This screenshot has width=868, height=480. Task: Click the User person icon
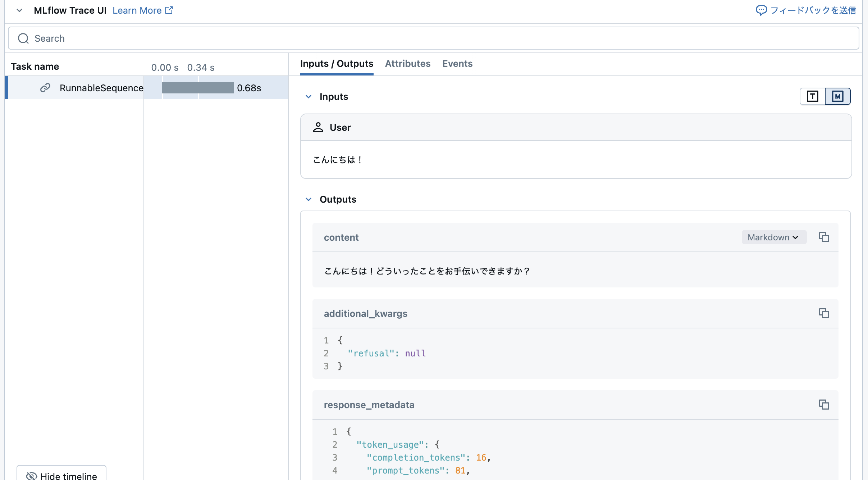318,127
